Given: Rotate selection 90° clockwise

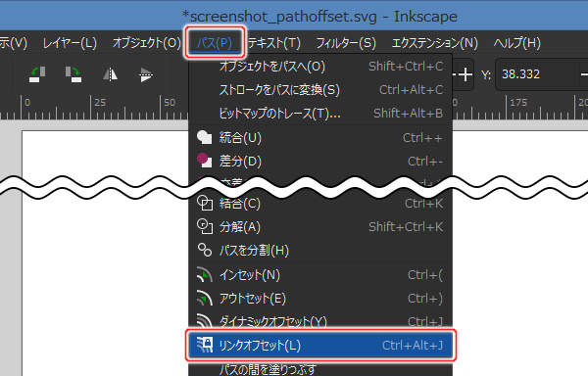Looking at the screenshot, I should (x=73, y=74).
